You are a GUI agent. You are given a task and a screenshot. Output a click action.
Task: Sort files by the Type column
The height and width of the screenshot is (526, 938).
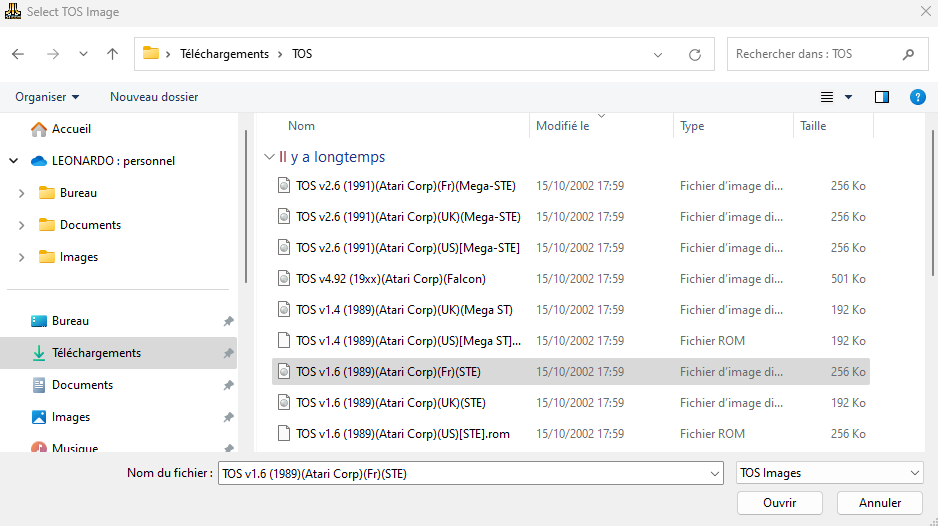coord(692,126)
